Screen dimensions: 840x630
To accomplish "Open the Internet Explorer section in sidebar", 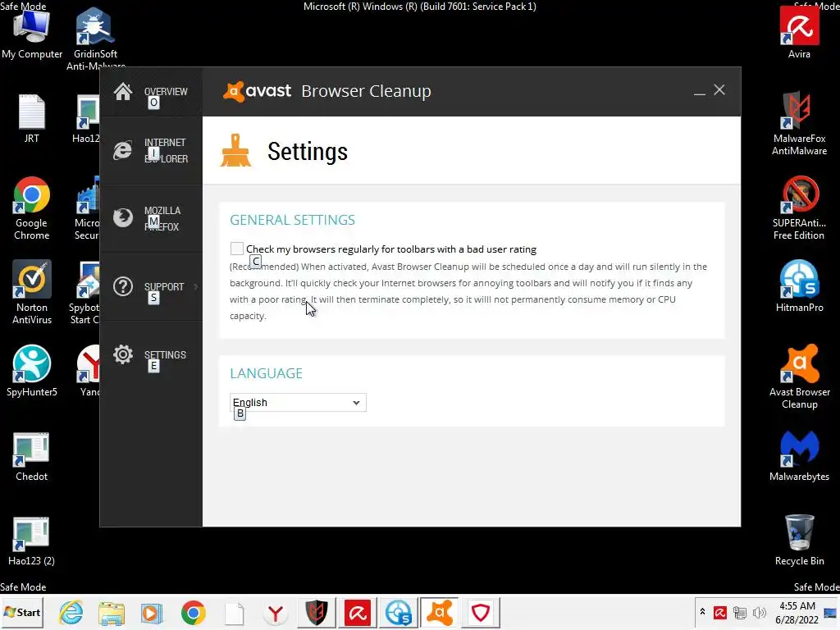I will click(151, 151).
